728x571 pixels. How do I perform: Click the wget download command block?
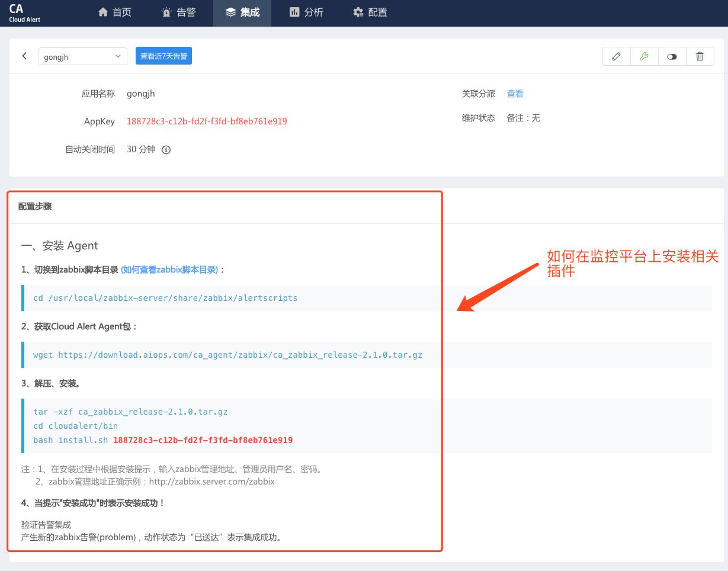click(227, 355)
